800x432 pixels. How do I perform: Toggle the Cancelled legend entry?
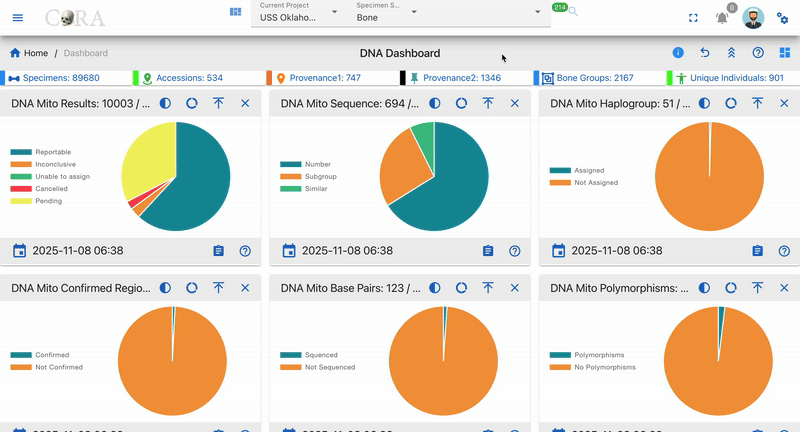[x=39, y=189]
